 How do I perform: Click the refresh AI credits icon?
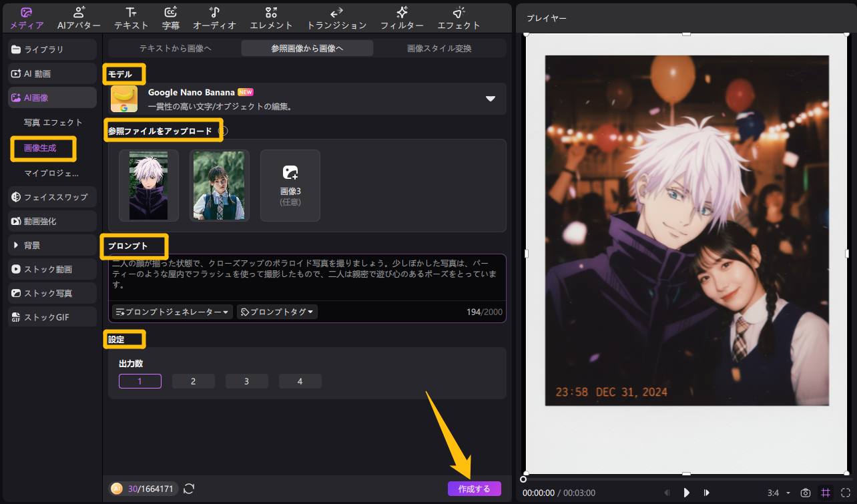point(189,489)
